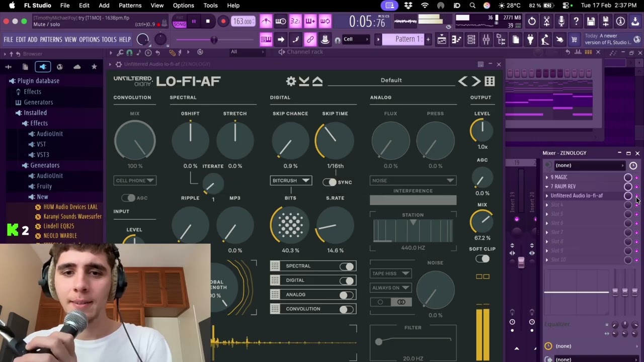Select the Fruity generators folder

44,186
